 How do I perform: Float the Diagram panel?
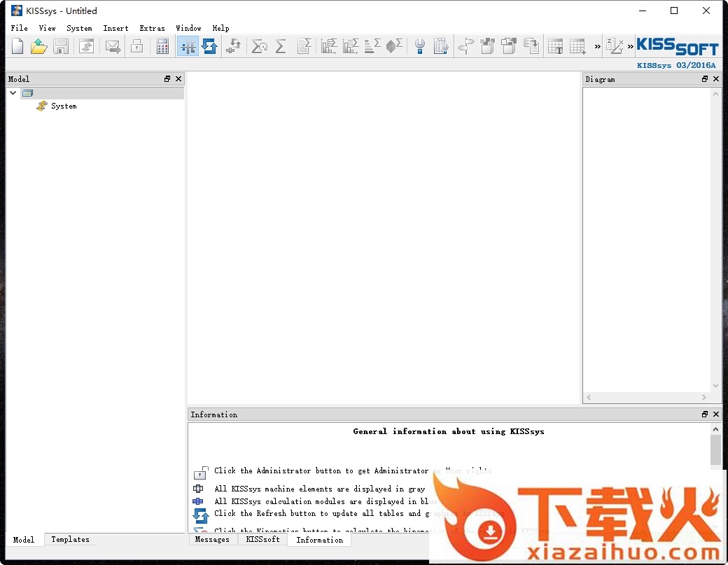[705, 79]
